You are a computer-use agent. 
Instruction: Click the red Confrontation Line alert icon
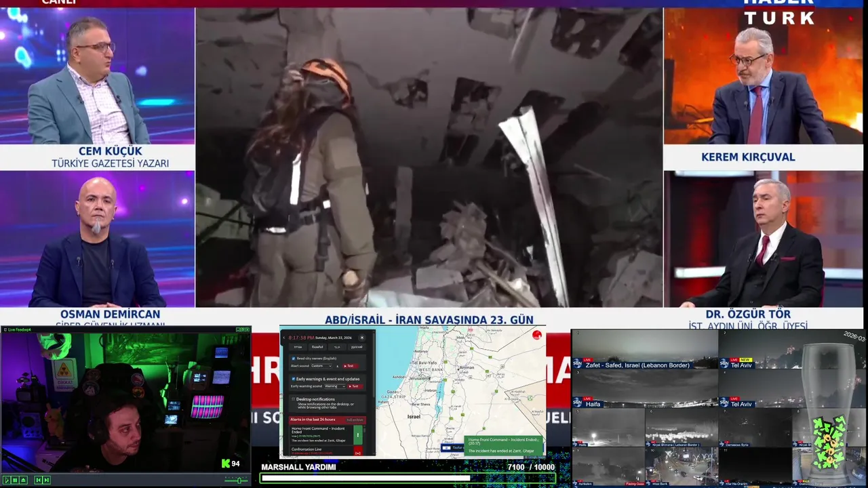(x=358, y=451)
